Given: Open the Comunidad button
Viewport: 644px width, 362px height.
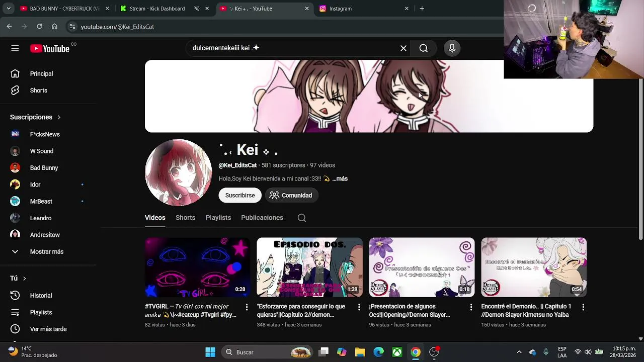Looking at the screenshot, I should tap(291, 196).
